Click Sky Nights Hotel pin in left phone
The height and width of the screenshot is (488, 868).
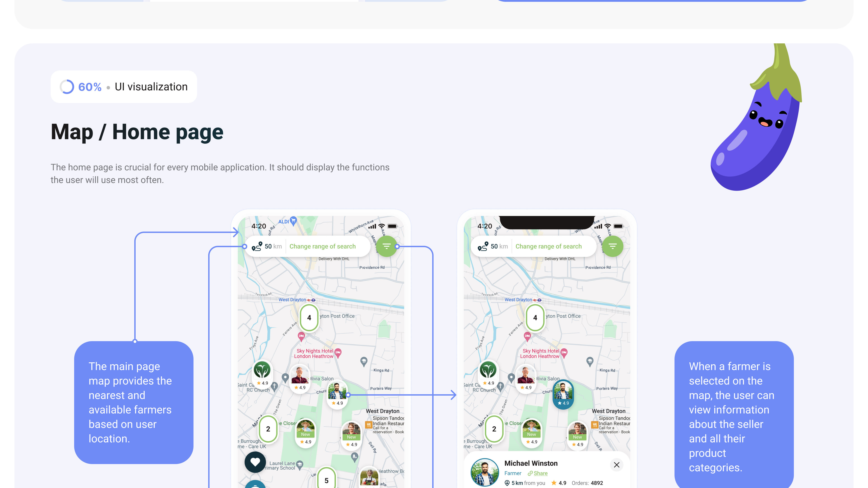tap(338, 353)
